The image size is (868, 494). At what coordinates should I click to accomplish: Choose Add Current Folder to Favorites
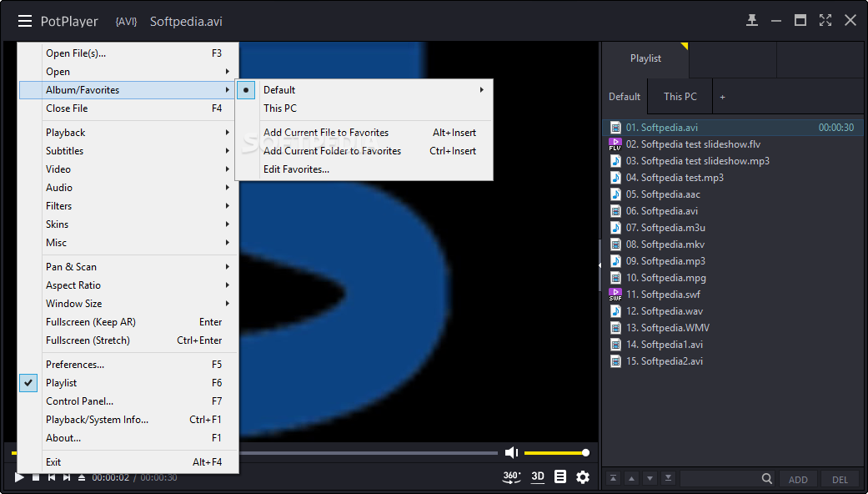[x=365, y=151]
